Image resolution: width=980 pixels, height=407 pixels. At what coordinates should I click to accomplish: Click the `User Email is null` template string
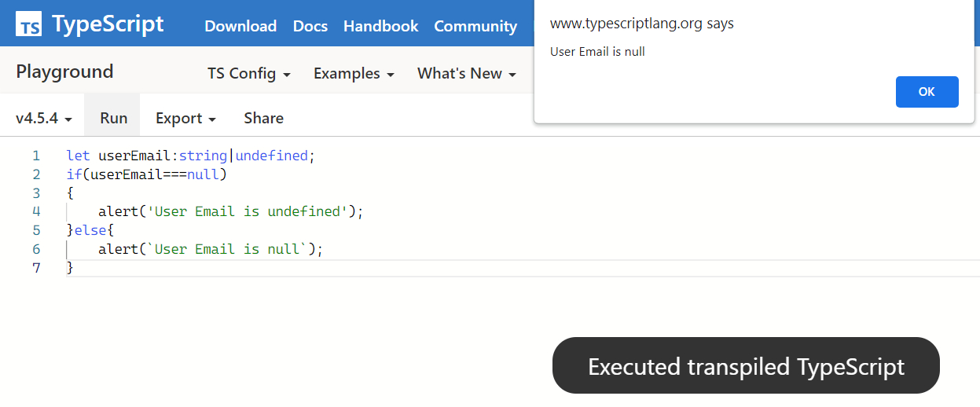[228, 249]
